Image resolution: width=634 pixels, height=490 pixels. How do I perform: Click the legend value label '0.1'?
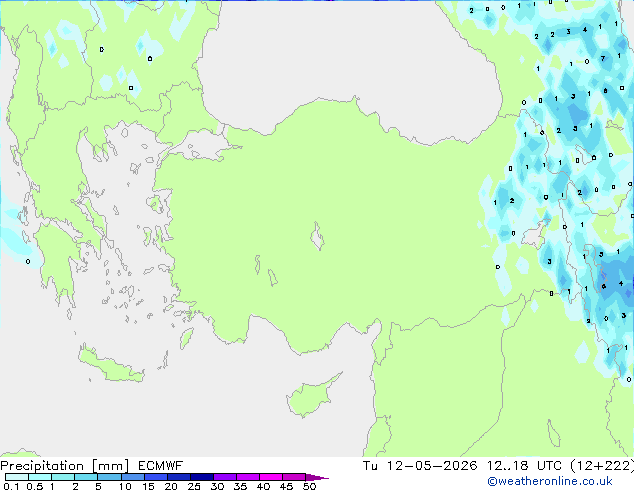tap(11, 486)
